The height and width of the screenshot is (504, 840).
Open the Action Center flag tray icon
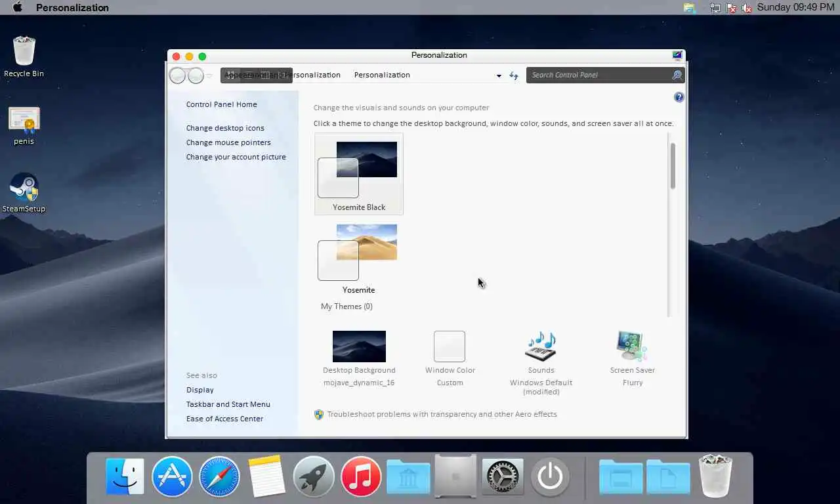pos(732,8)
